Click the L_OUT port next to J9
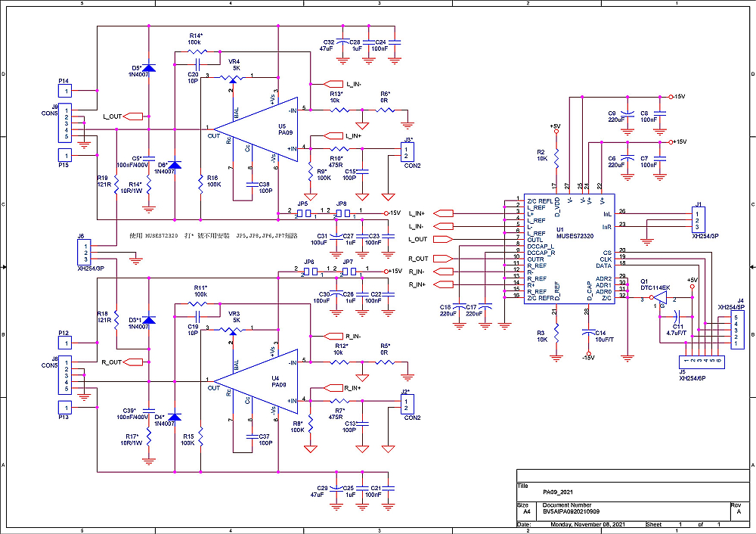Screen dimensions: 756x534 tap(132, 116)
